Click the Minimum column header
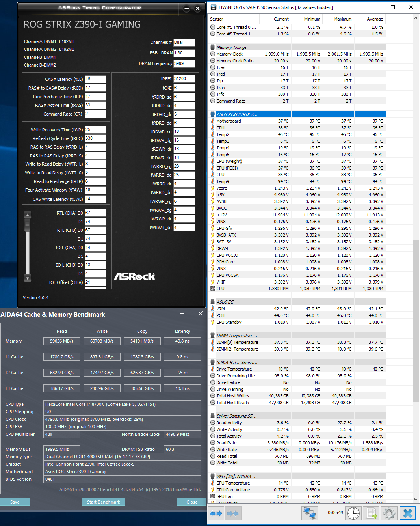 [x=307, y=19]
